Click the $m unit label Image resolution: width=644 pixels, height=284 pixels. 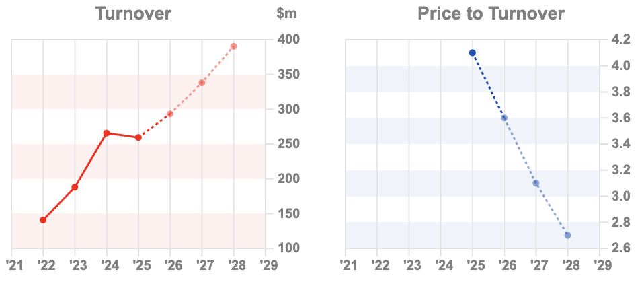pyautogui.click(x=286, y=13)
